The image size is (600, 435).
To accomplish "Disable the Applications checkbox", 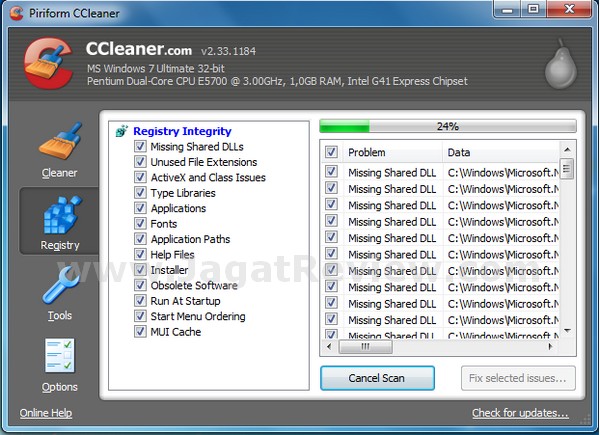I will tap(140, 208).
